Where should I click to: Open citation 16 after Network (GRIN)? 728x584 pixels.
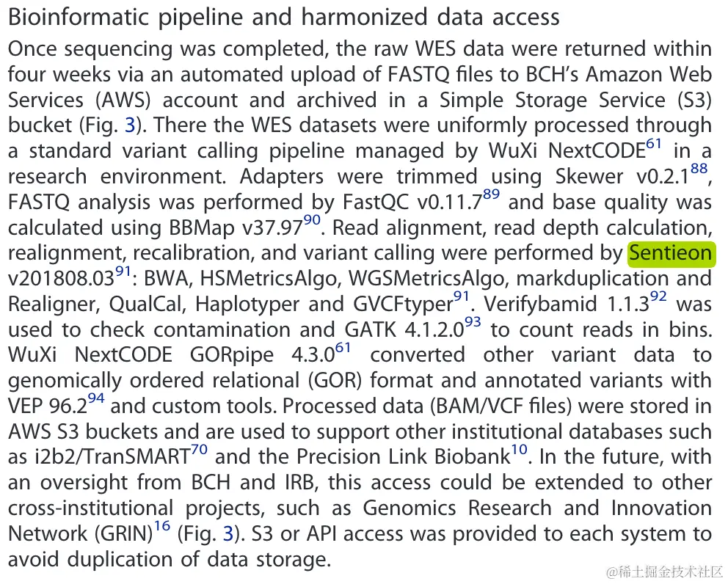pos(162,526)
